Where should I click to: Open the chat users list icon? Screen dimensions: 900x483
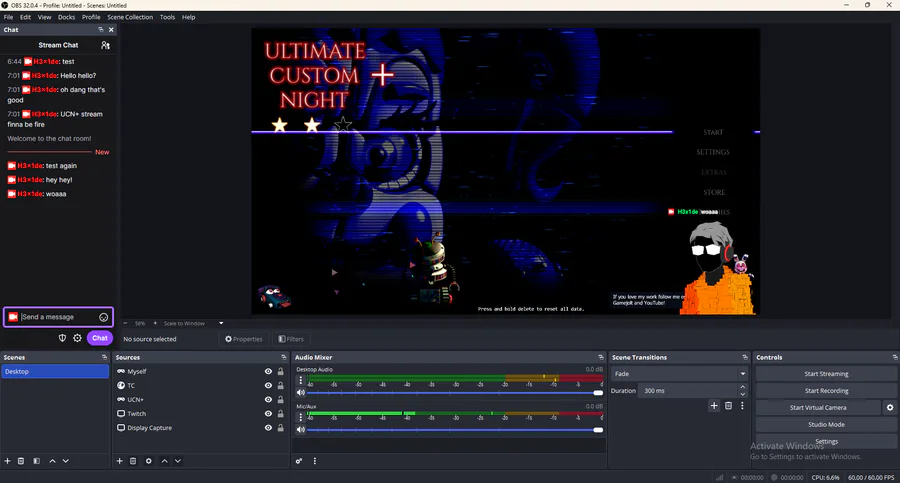[105, 45]
